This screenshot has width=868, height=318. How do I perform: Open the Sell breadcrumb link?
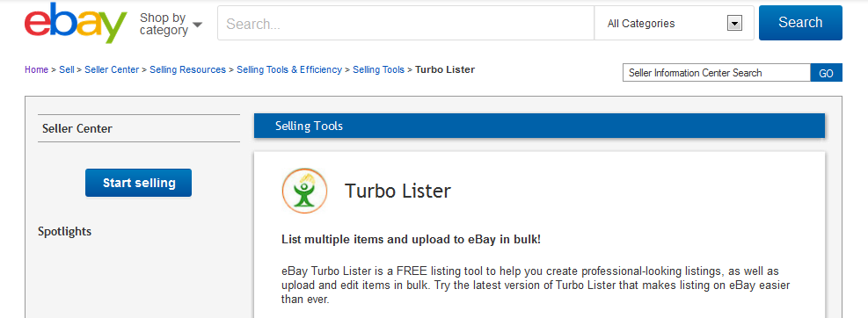67,69
